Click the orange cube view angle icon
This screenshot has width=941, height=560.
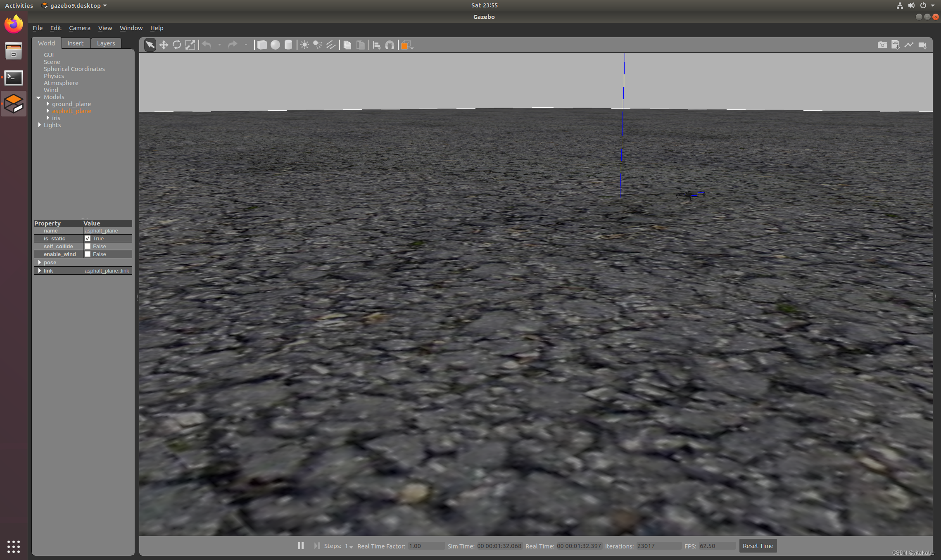pyautogui.click(x=407, y=45)
